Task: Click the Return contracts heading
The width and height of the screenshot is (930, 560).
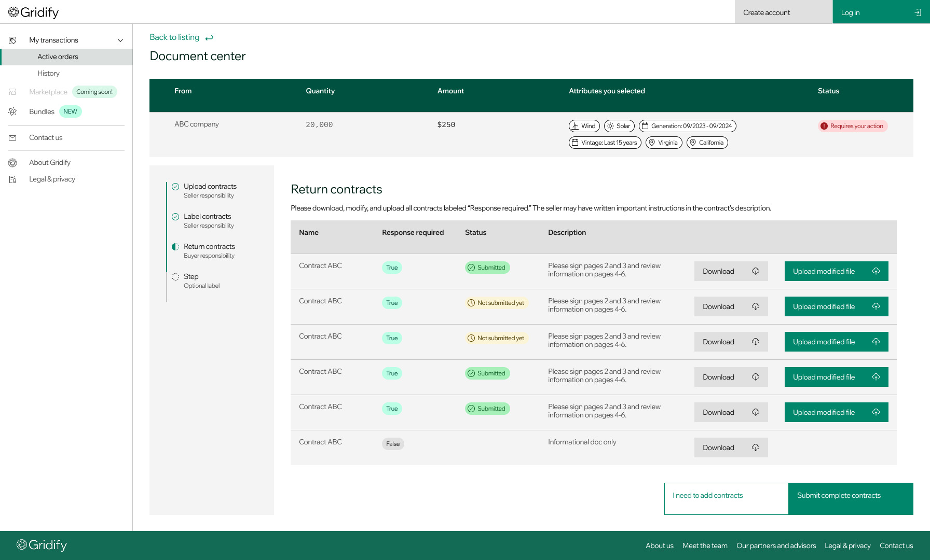Action: pos(336,189)
